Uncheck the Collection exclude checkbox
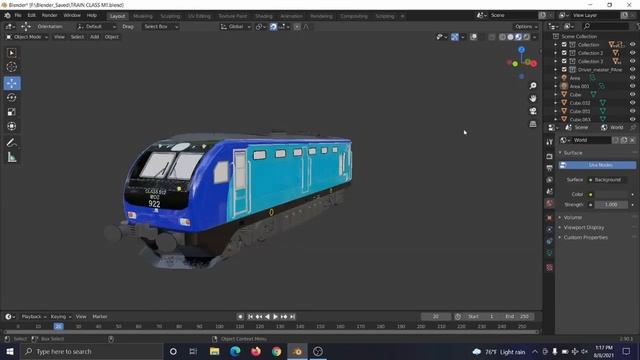The image size is (640, 360). pos(564,44)
